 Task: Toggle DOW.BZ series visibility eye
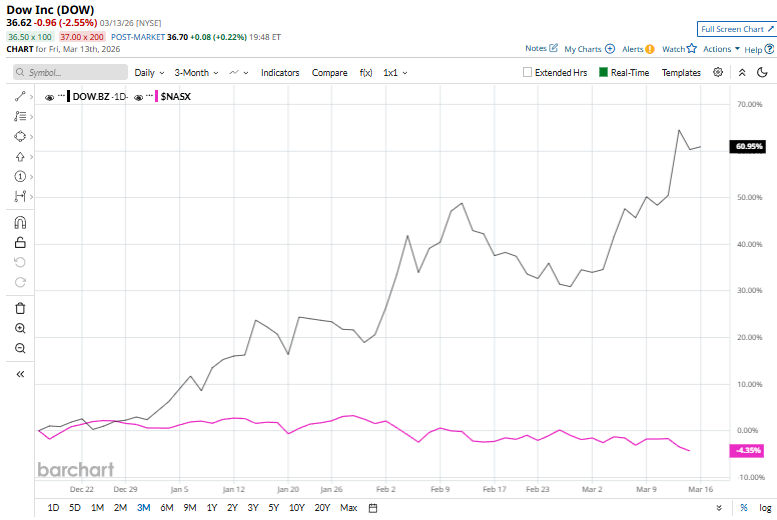(x=49, y=97)
